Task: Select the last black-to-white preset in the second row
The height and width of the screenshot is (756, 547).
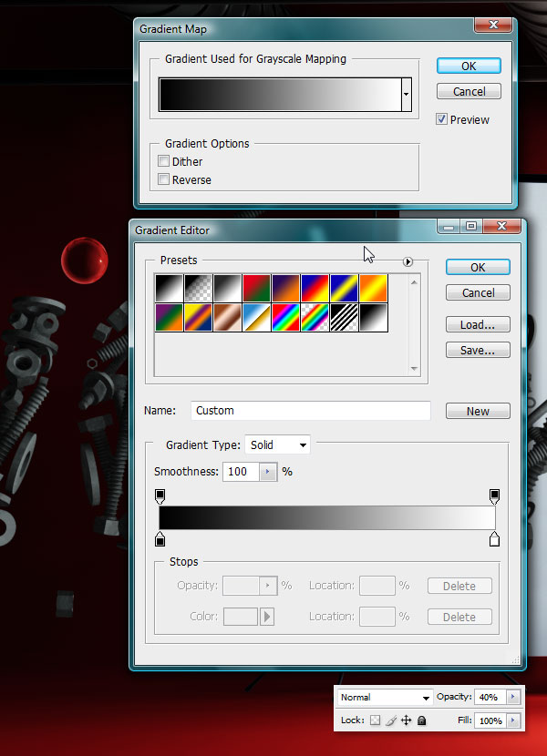Action: pyautogui.click(x=373, y=318)
